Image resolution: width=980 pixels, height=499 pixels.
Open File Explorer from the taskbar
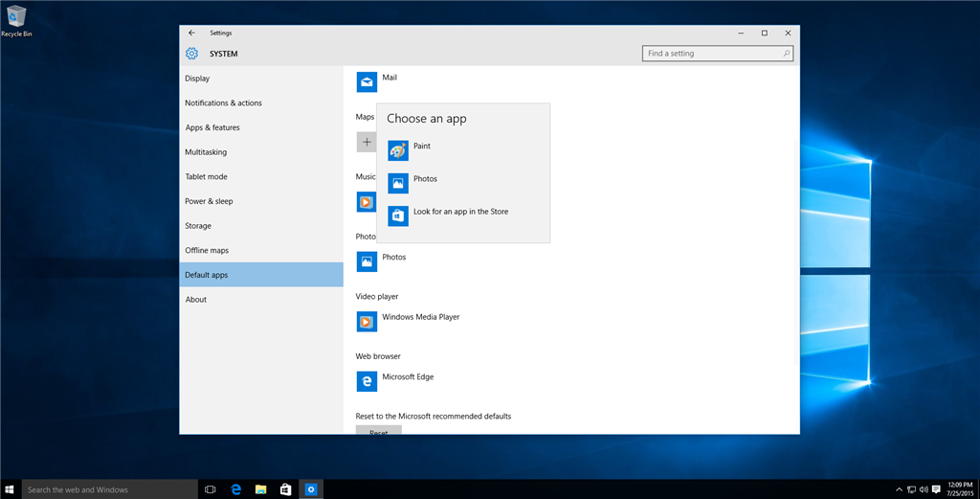pos(260,489)
